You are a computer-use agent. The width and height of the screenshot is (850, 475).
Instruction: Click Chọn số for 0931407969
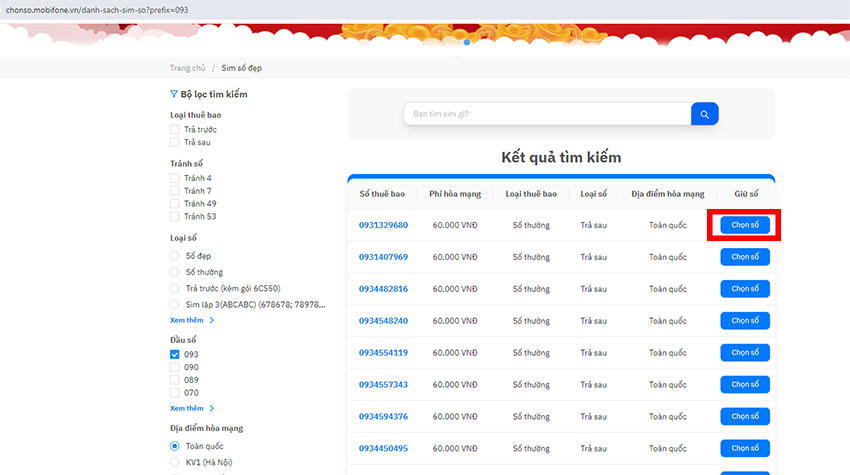[745, 256]
